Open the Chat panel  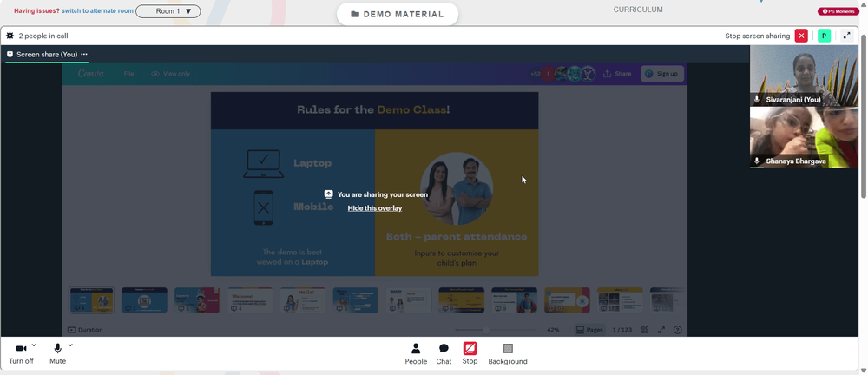tap(444, 354)
